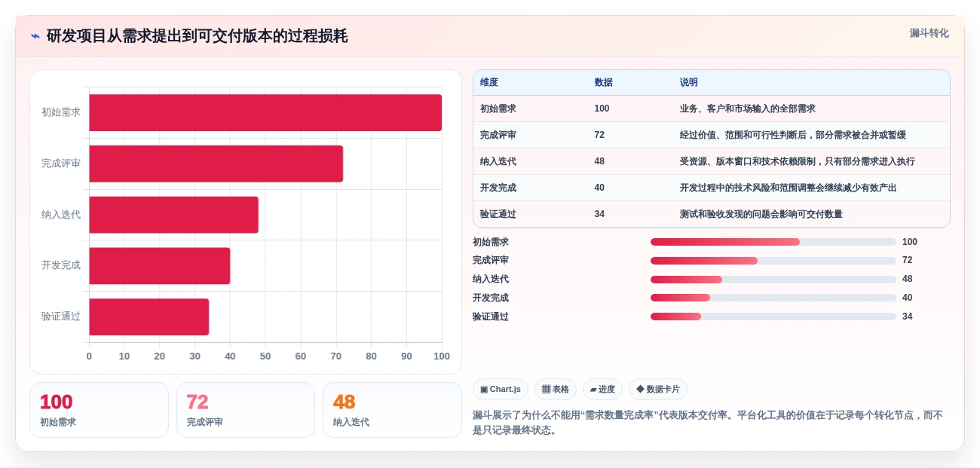Click the 完成评审 progress bar
This screenshot has height=468, width=980.
click(x=773, y=261)
